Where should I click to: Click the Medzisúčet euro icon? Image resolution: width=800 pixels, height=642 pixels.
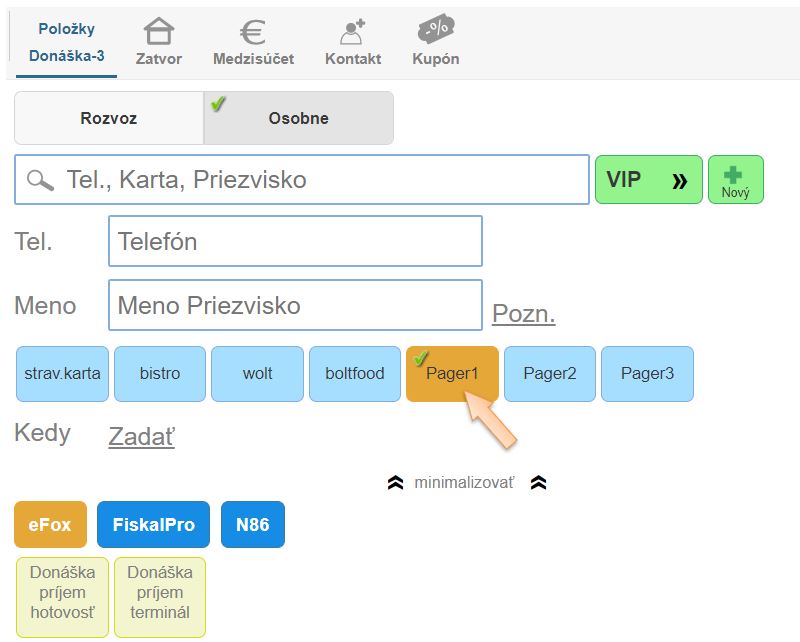tap(253, 32)
